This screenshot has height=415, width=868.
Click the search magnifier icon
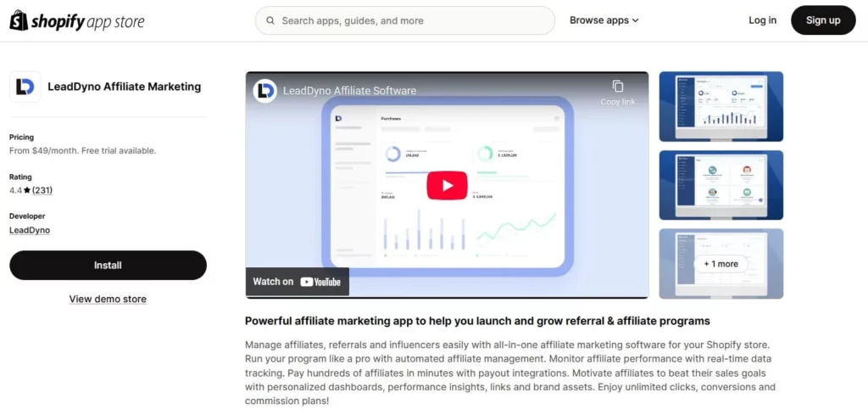pyautogui.click(x=270, y=20)
